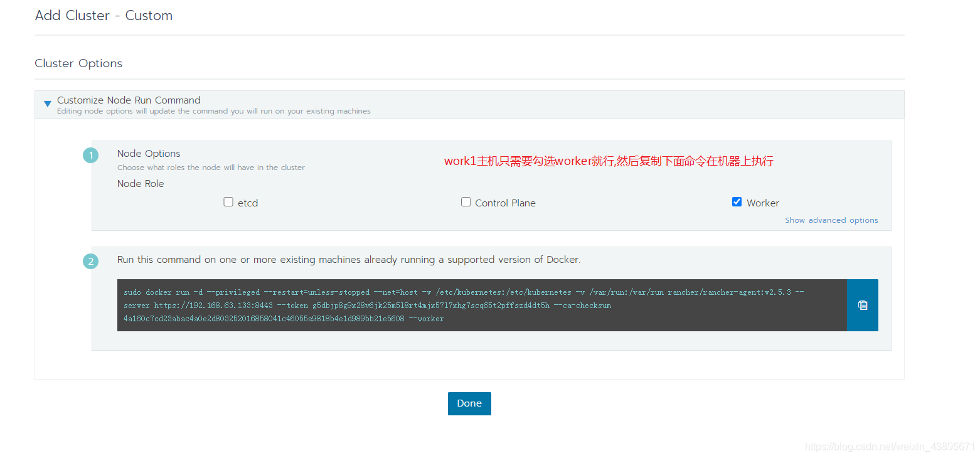Click 'Editing node options will update' subtitle
The width and height of the screenshot is (980, 458).
pyautogui.click(x=214, y=111)
